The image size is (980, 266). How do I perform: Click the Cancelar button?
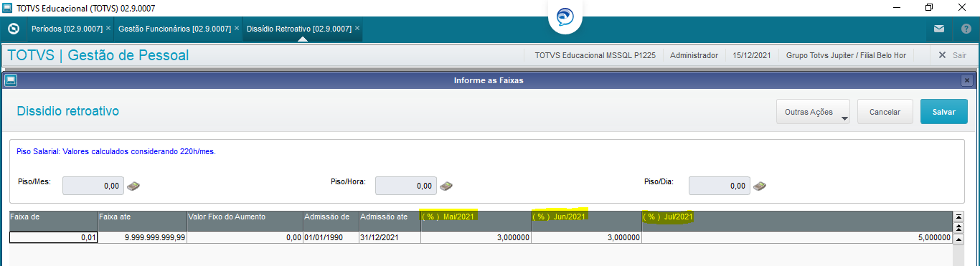coord(885,112)
